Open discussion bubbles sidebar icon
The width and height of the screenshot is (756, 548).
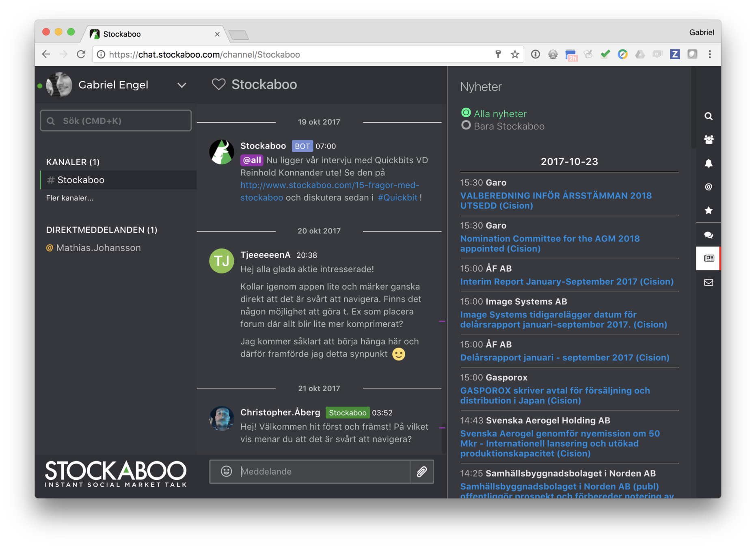tap(708, 235)
